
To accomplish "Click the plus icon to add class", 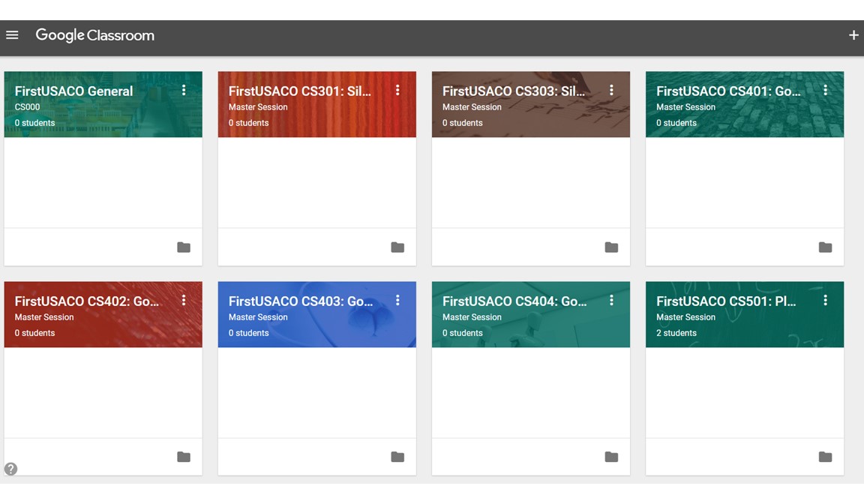I will coord(853,35).
